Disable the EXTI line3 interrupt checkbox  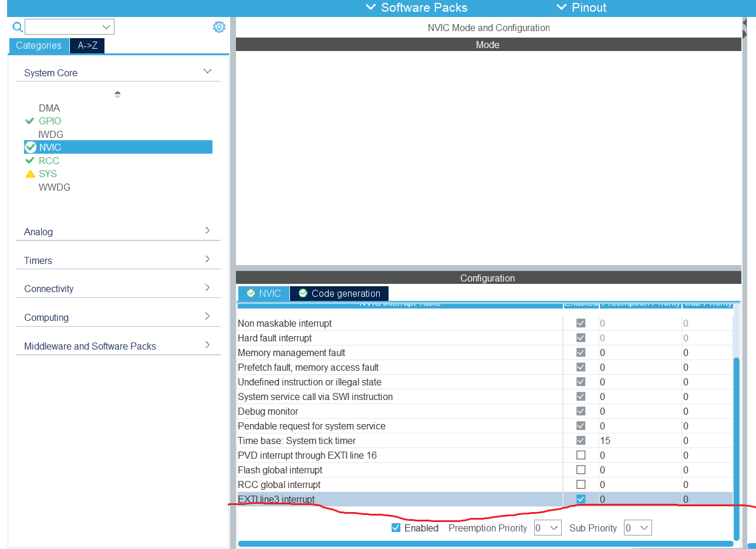[x=581, y=499]
